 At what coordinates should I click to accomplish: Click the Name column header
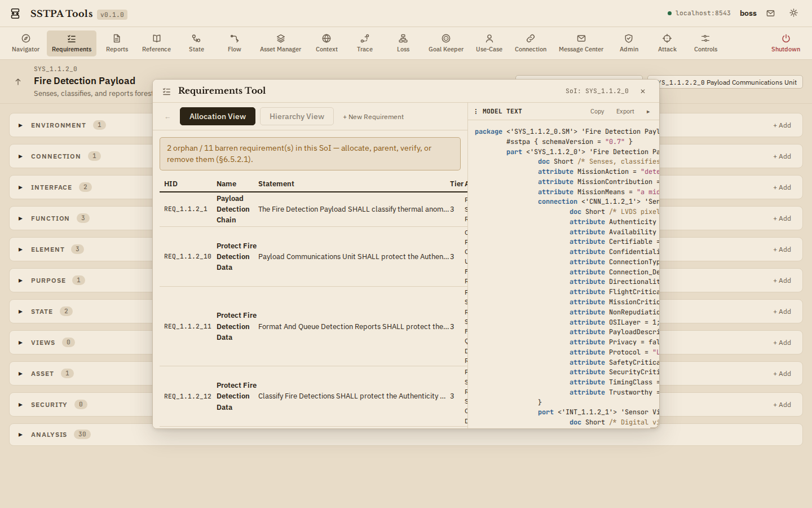[x=226, y=184]
